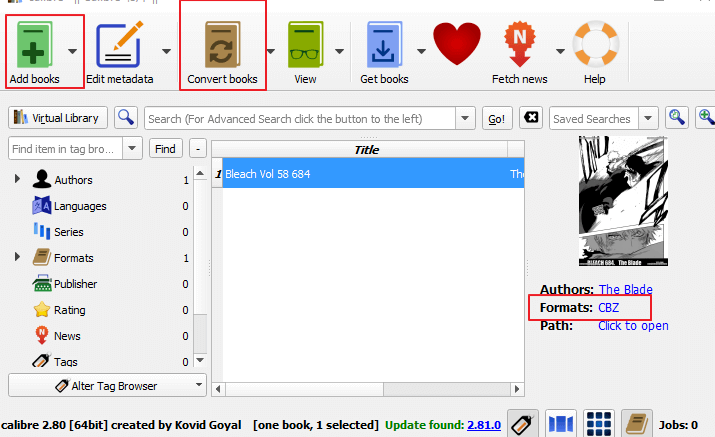Click the red heart donate icon
715x437 pixels.
(457, 44)
